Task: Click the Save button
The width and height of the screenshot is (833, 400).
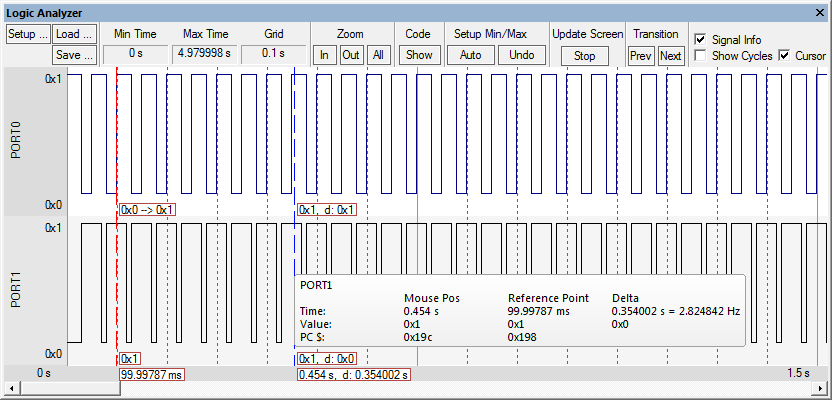Action: (x=75, y=55)
